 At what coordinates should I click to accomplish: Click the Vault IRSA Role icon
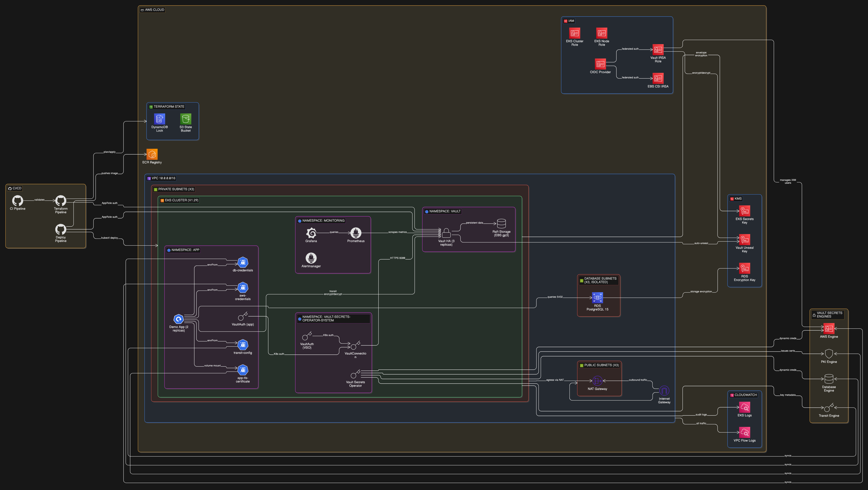(658, 50)
